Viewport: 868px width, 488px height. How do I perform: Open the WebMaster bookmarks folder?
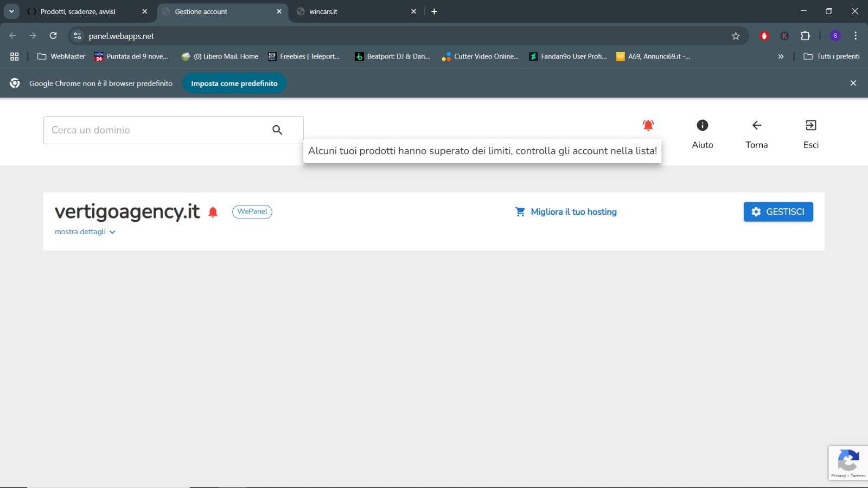61,56
